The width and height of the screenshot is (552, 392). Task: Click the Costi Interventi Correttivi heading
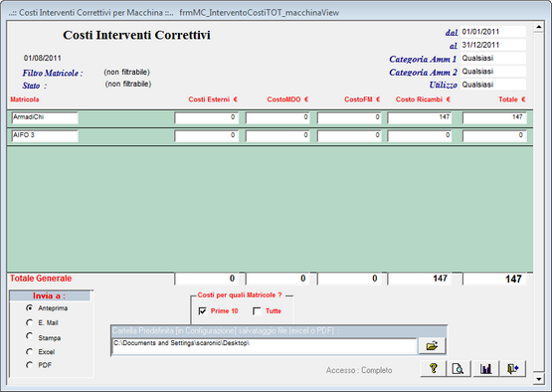coord(136,35)
